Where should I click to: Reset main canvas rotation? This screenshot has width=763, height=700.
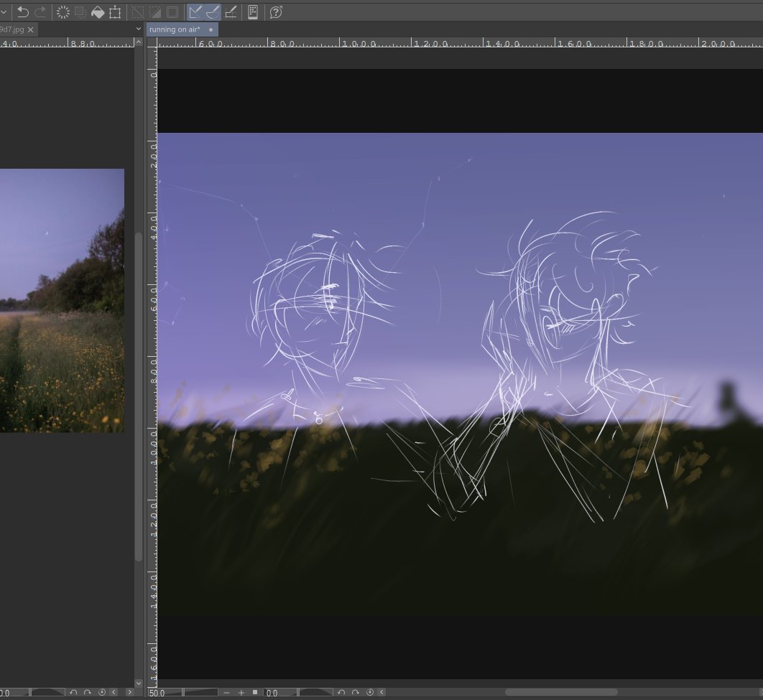(370, 692)
